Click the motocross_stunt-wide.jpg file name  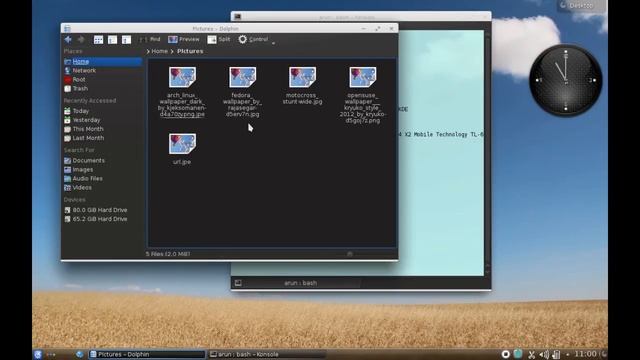point(302,98)
